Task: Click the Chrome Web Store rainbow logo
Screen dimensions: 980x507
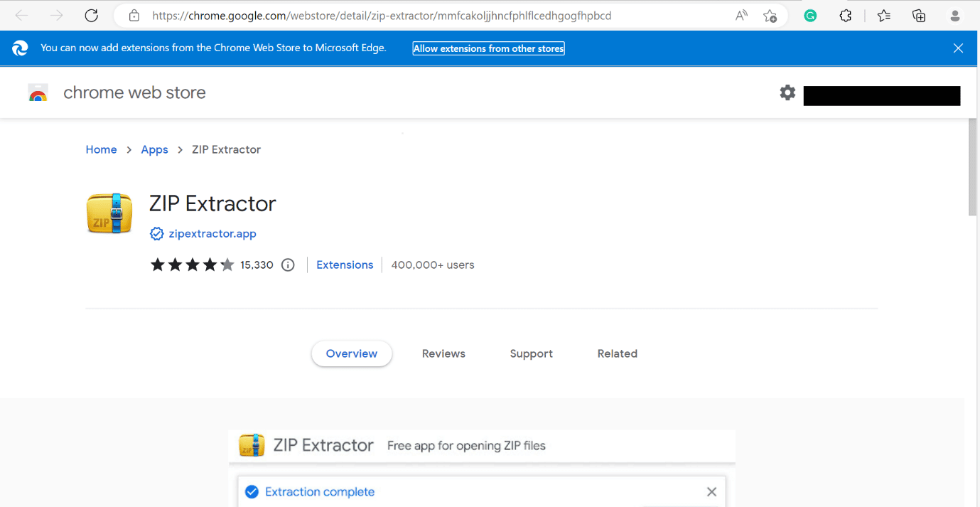Action: (x=38, y=92)
